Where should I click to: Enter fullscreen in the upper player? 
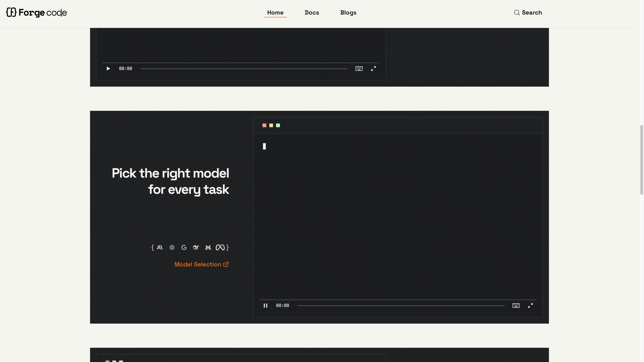point(373,69)
